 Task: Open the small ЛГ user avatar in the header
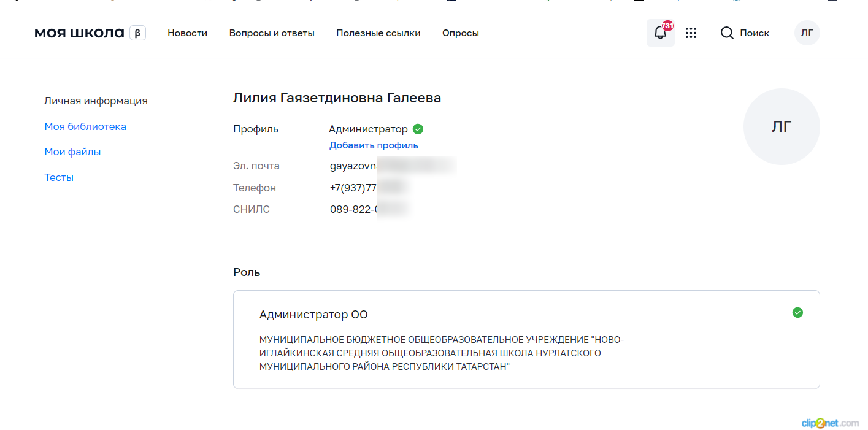[807, 33]
